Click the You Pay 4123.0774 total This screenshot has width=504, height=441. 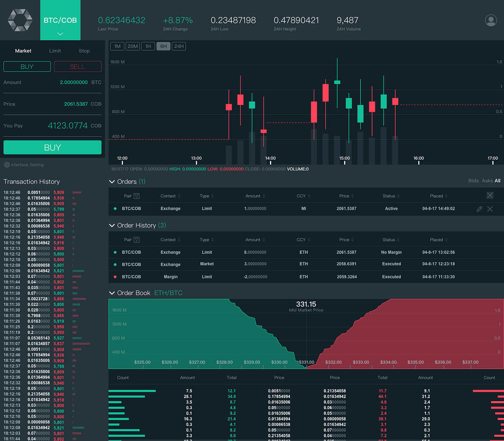68,126
